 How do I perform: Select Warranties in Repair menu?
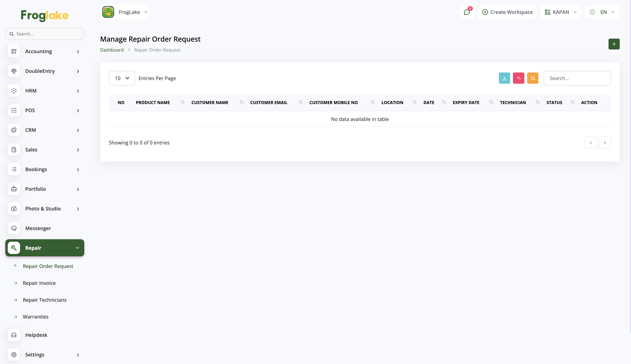[x=35, y=317]
